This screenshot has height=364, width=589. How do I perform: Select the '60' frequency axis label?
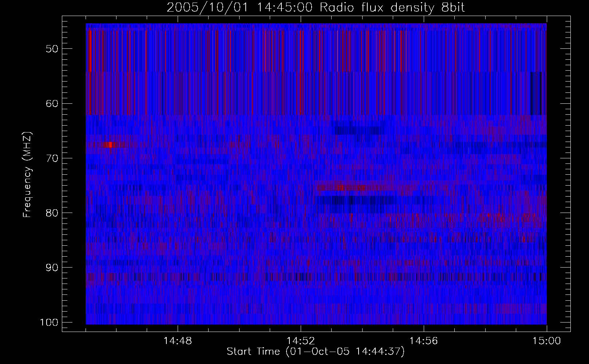click(x=52, y=103)
